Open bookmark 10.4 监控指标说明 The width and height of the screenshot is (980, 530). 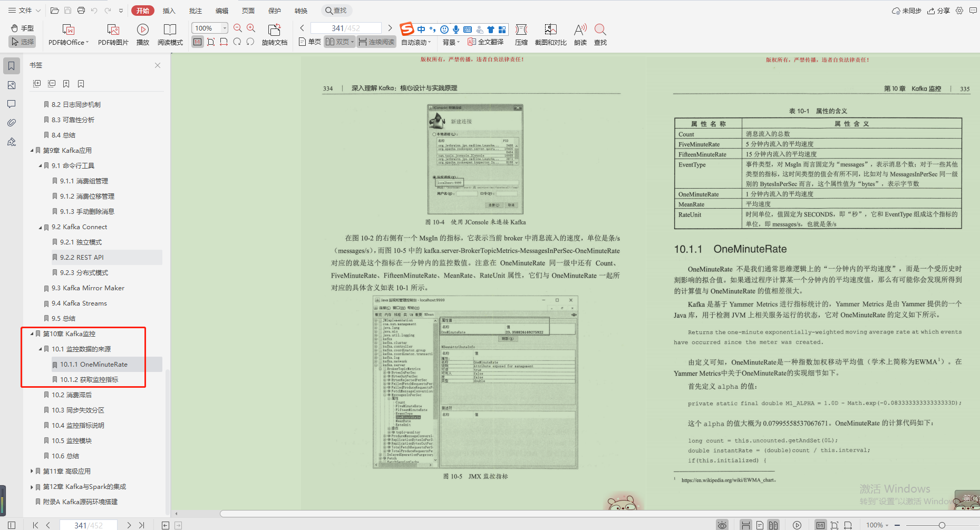[77, 425]
